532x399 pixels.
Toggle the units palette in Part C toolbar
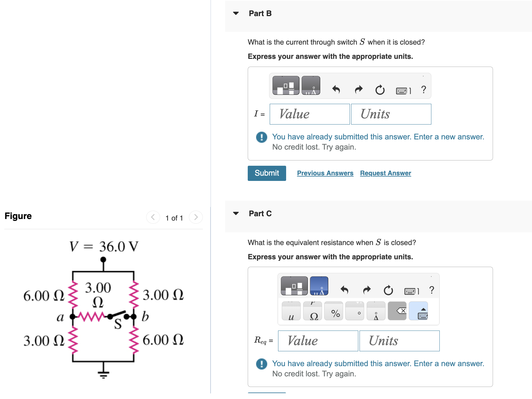tap(319, 286)
